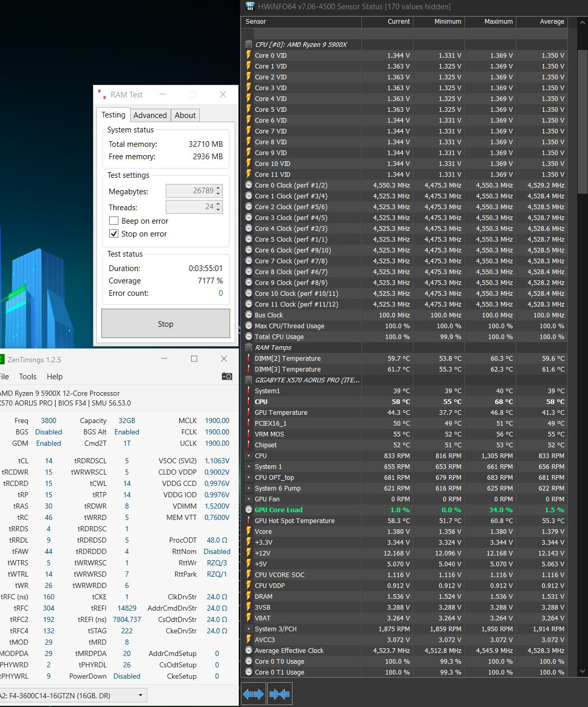This screenshot has width=588, height=707.
Task: Select the CPU VCORE SOC sensor row
Action: click(405, 575)
